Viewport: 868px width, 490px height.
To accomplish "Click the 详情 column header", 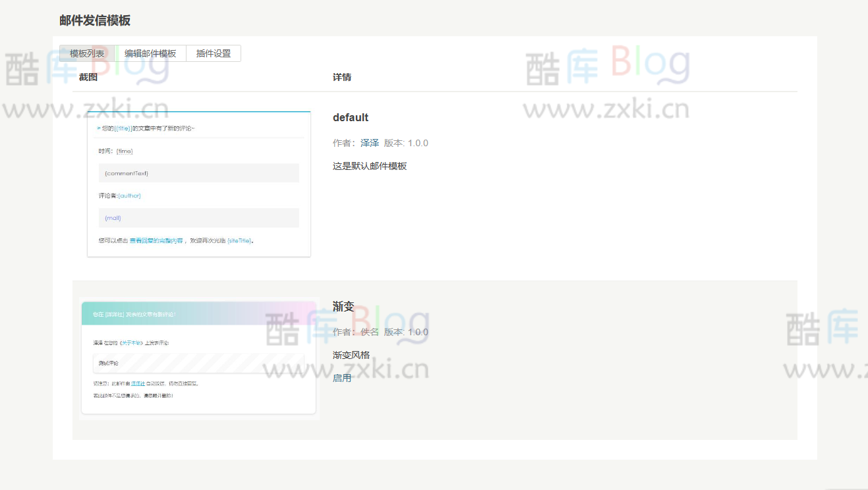I will pyautogui.click(x=341, y=77).
